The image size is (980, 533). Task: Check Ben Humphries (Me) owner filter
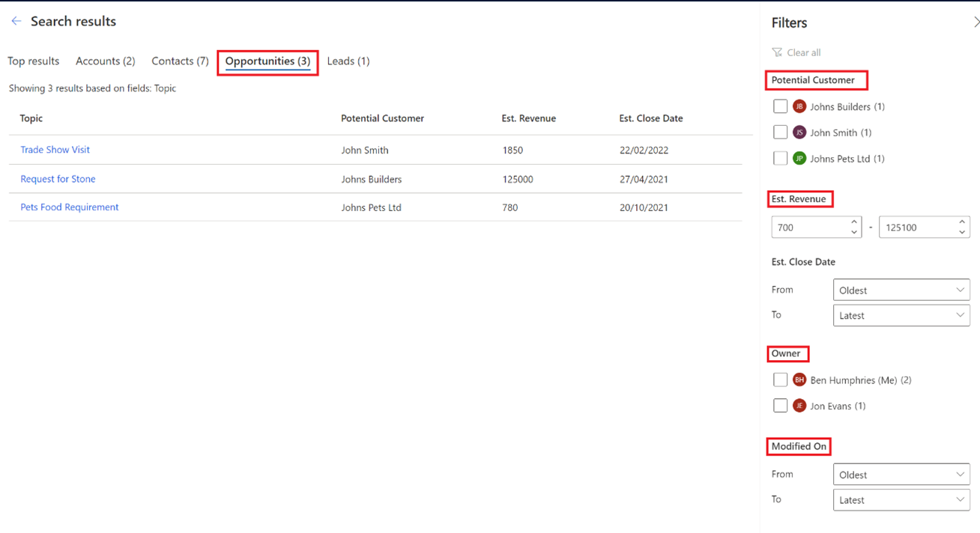click(780, 380)
